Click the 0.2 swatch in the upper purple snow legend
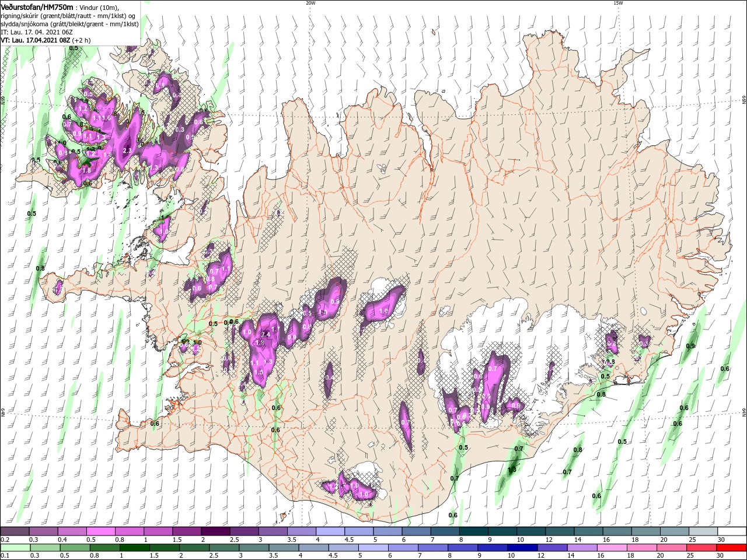The image size is (747, 560). coord(15,531)
